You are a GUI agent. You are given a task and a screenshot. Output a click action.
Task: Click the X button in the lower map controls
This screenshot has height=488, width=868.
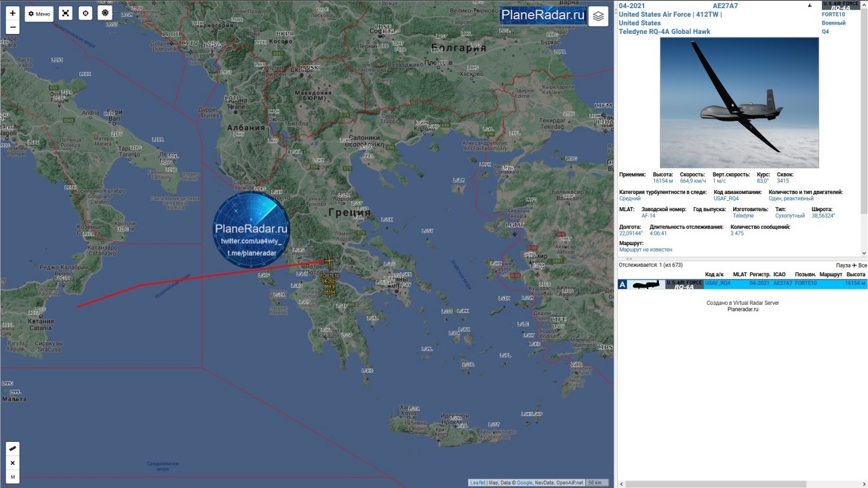13,463
